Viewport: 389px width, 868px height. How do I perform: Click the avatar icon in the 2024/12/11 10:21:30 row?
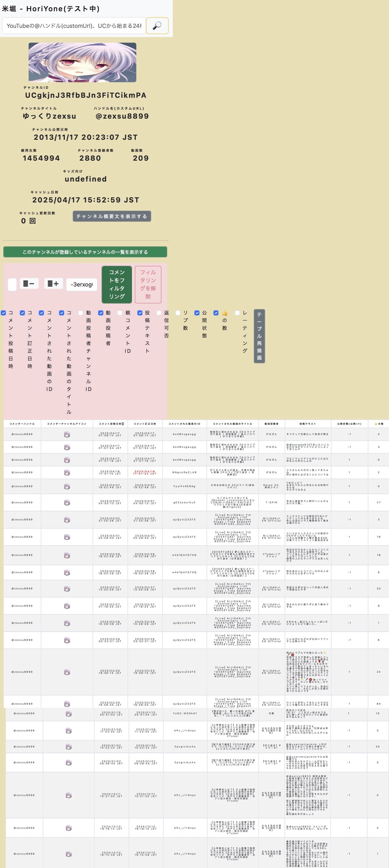point(69,795)
